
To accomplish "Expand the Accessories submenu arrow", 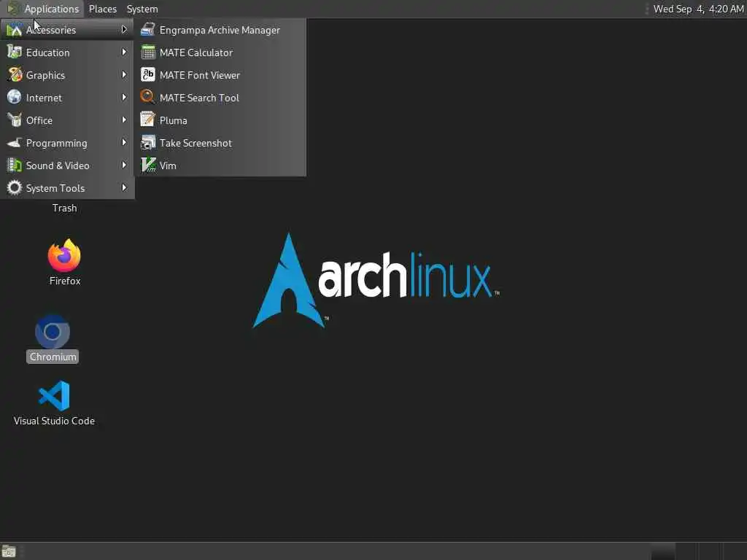I will 124,29.
